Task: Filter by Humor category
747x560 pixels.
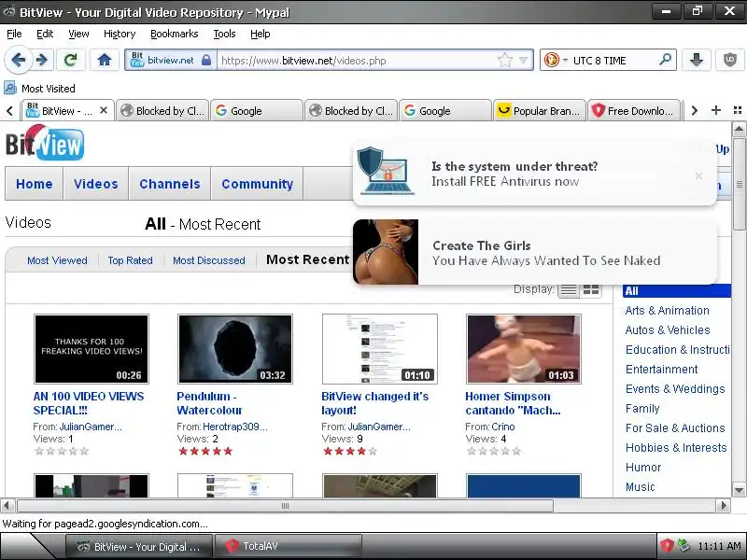Action: pyautogui.click(x=643, y=468)
